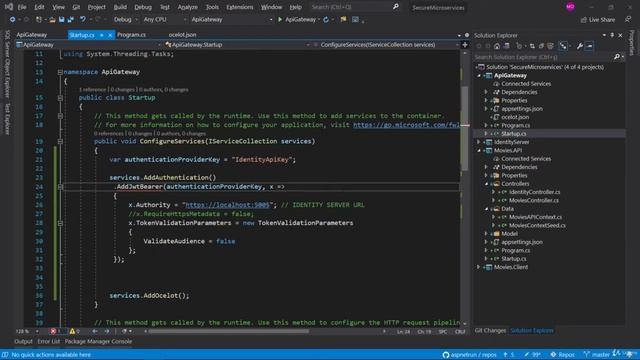Viewport: 640px width, 360px height.
Task: Toggle Sync with Active Document icon
Action: [x=532, y=46]
